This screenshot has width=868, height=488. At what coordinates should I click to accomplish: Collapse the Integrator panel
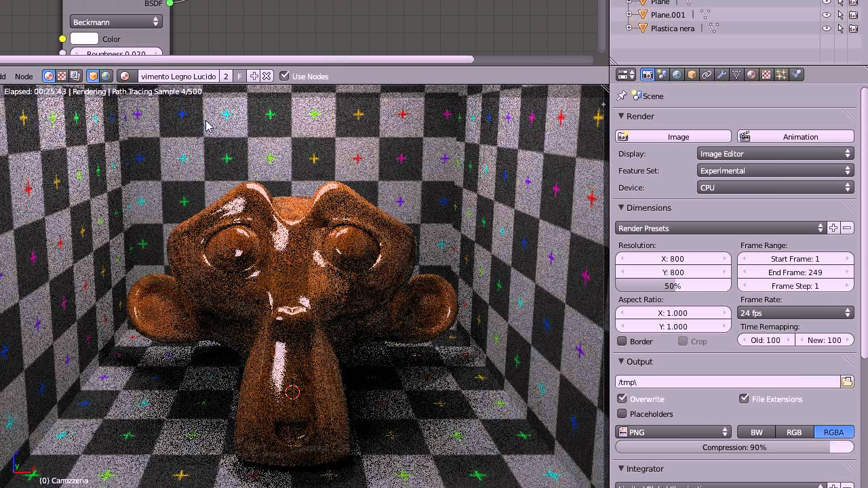tap(621, 468)
